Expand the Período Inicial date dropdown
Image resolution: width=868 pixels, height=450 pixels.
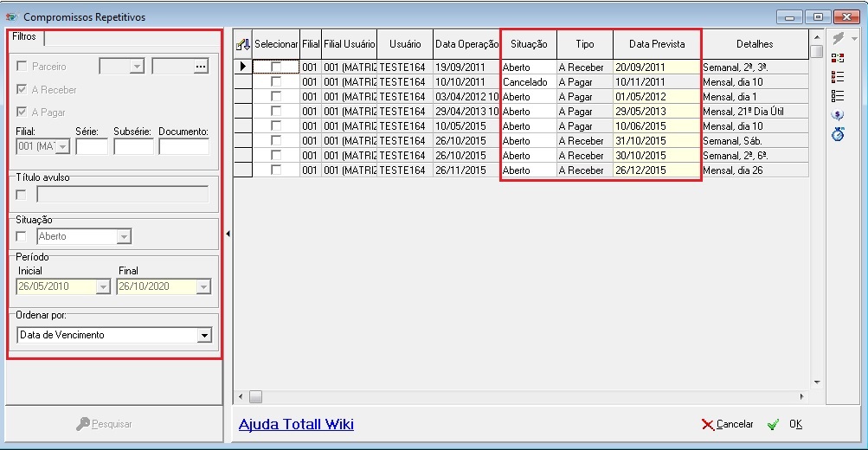[x=103, y=287]
